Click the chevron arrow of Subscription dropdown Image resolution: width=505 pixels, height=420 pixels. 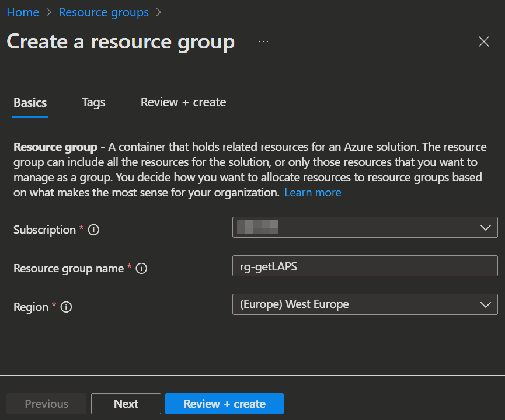485,227
